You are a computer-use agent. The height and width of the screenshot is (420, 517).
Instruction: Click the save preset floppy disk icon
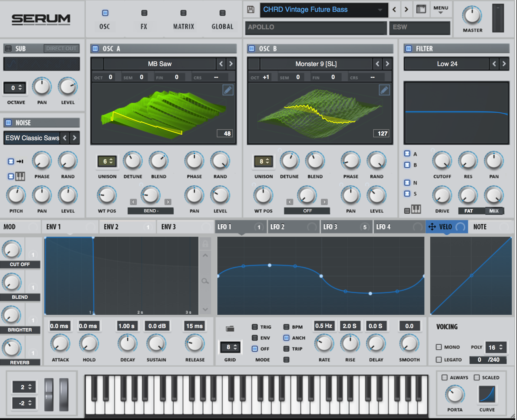coord(251,9)
